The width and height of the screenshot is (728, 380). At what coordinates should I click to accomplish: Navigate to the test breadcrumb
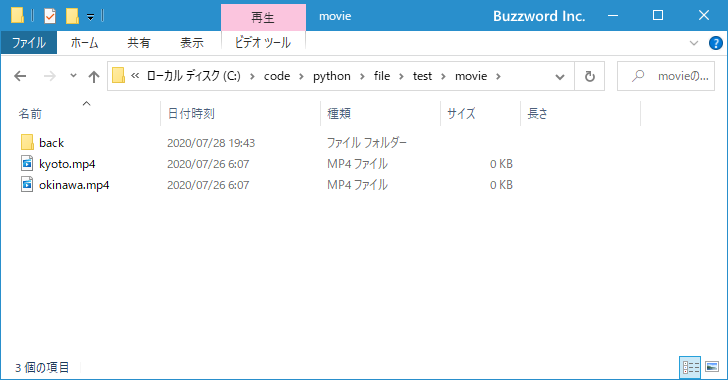tap(422, 76)
